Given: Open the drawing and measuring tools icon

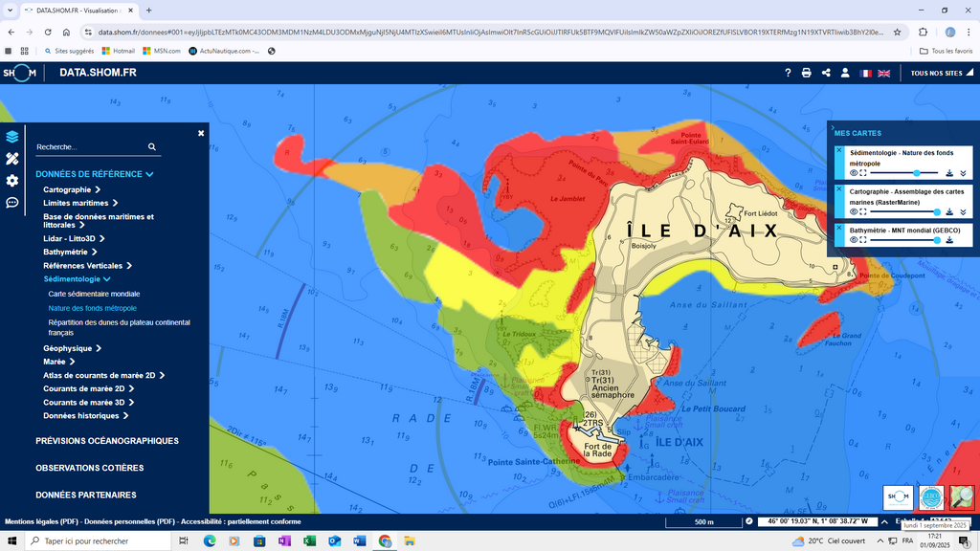Looking at the screenshot, I should pos(11,159).
